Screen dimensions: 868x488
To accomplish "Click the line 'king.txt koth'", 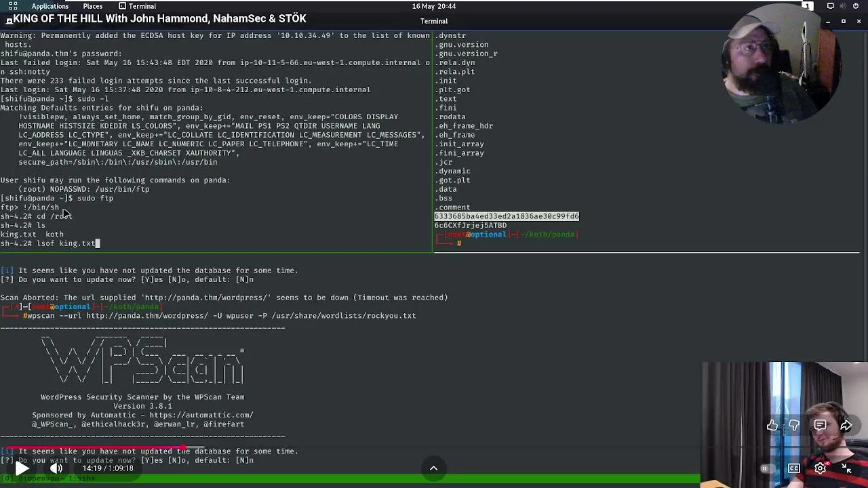I will pyautogui.click(x=32, y=235).
